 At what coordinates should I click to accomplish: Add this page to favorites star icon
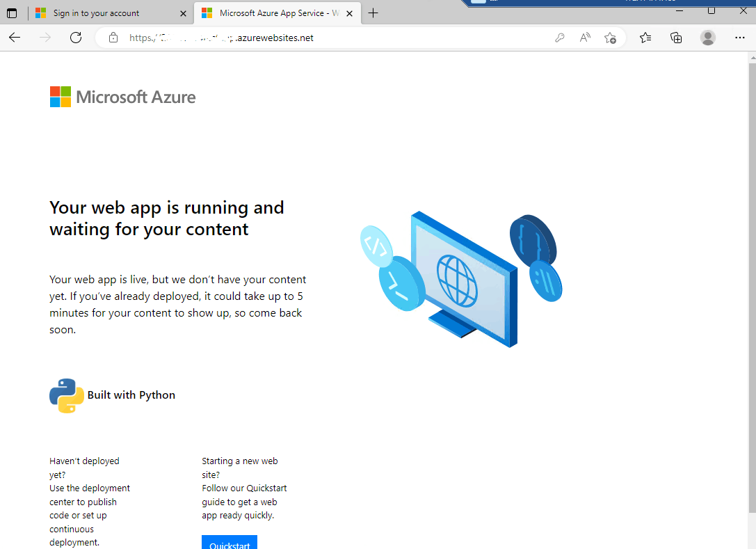click(611, 38)
